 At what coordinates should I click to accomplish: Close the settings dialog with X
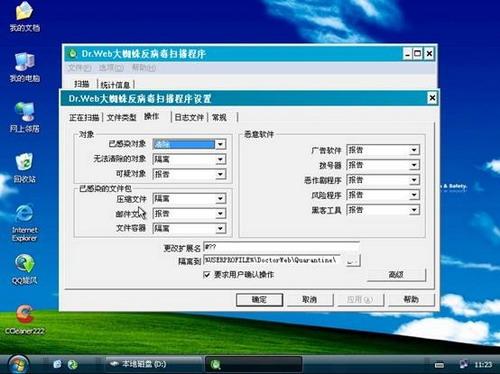pyautogui.click(x=432, y=98)
